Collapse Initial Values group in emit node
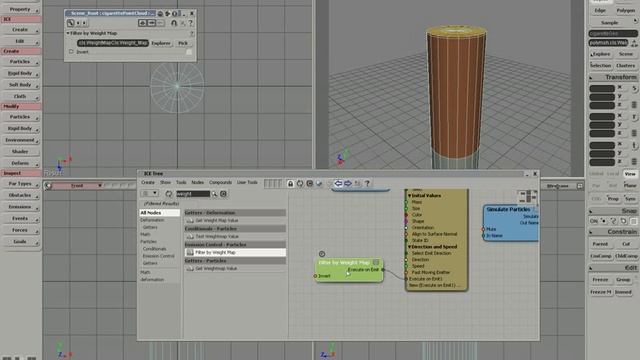Image resolution: width=640 pixels, height=360 pixels. (x=409, y=196)
